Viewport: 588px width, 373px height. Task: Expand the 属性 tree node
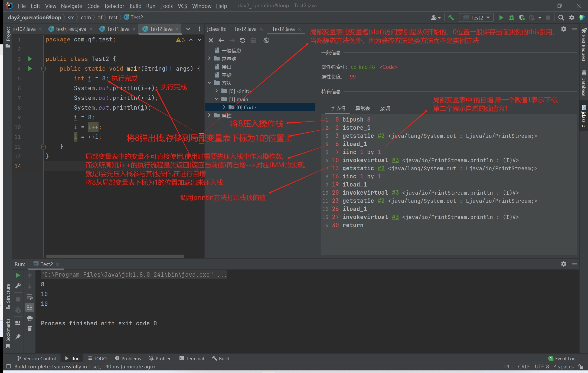pos(209,115)
